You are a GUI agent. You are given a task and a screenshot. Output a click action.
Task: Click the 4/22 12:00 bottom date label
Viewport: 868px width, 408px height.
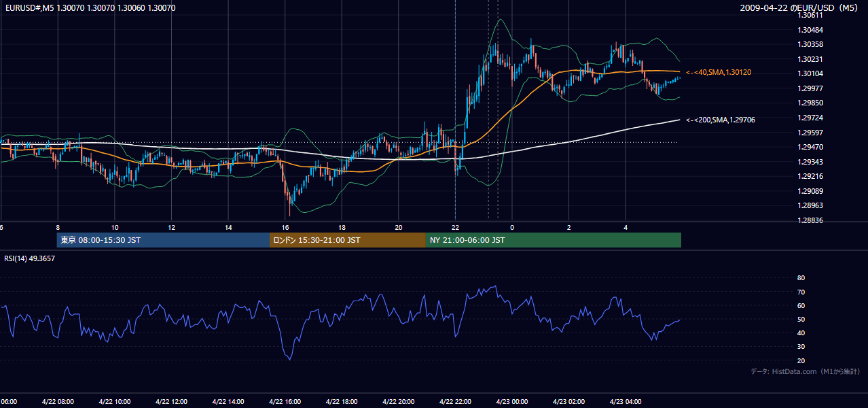pyautogui.click(x=172, y=402)
